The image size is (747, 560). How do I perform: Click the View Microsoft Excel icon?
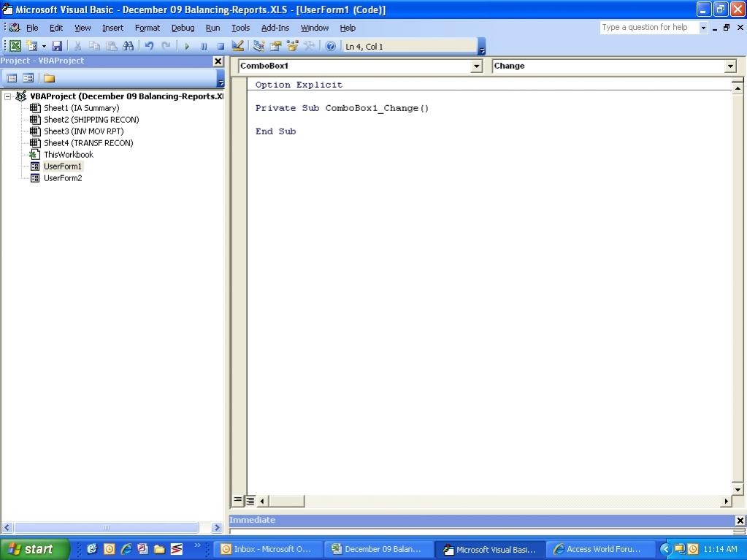tap(15, 46)
